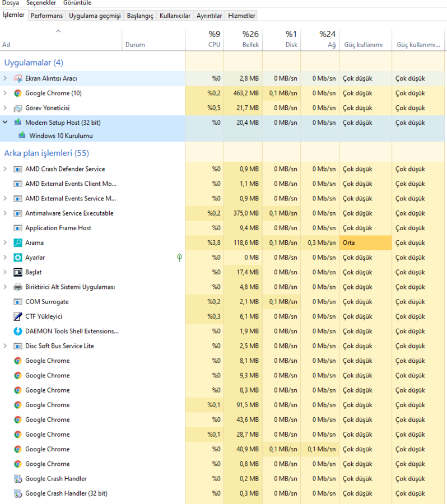This screenshot has height=504, width=447.
Task: Click the AMD External Events Service icon
Action: point(18,199)
